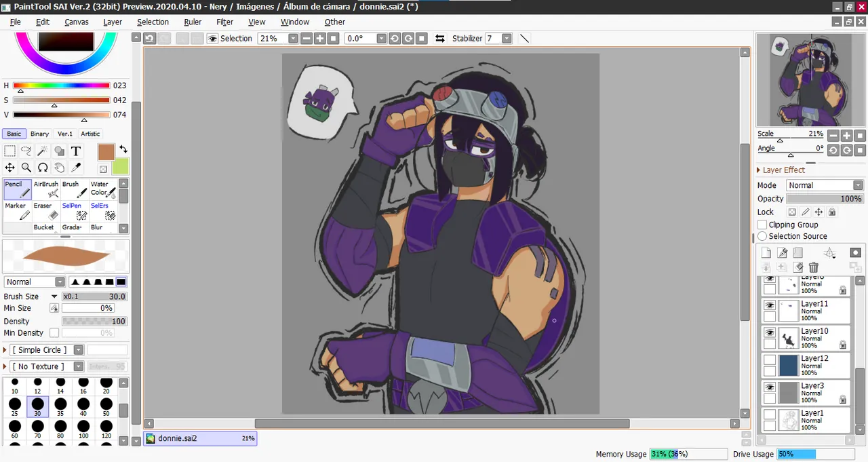Create a layer mask

click(855, 252)
